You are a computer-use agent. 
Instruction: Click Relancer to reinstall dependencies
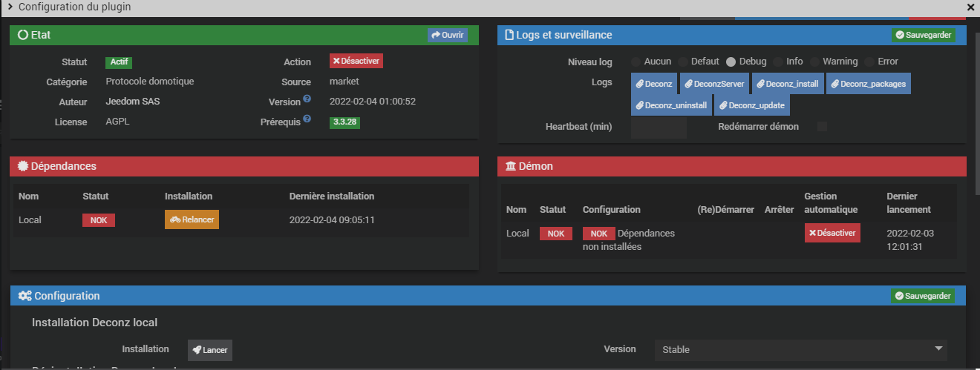click(192, 219)
